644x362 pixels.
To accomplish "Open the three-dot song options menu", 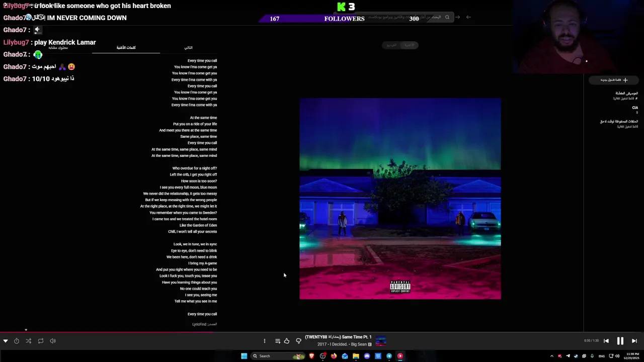I will 264,341.
